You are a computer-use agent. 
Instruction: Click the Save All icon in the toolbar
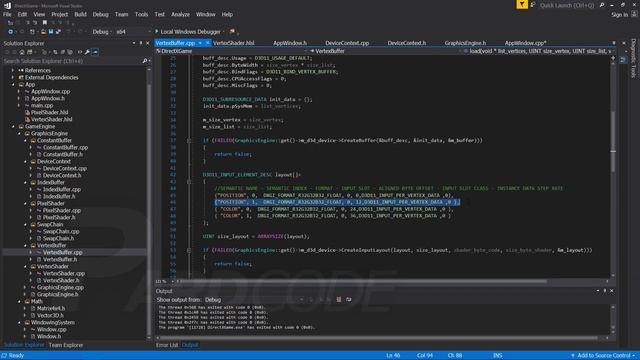(x=58, y=31)
